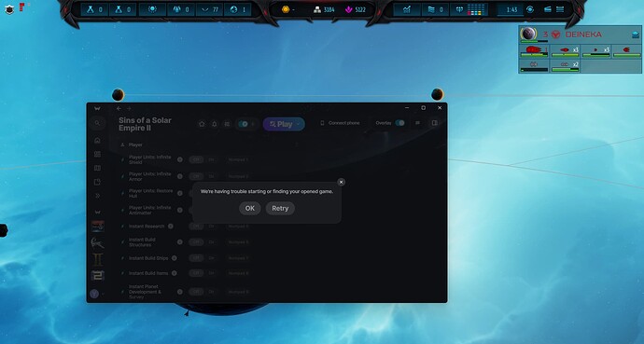Click OK in the trouble-starting dialog
The height and width of the screenshot is (344, 644).
[250, 208]
